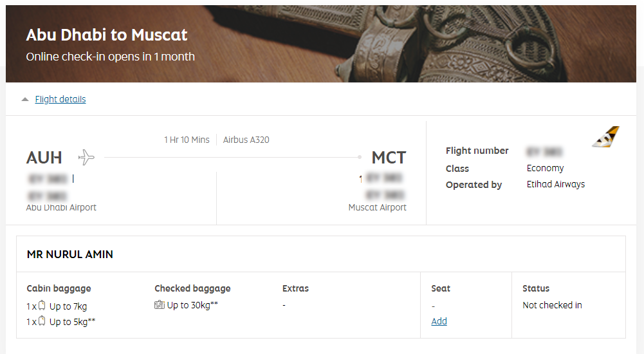The height and width of the screenshot is (354, 644).
Task: Click the Etihad Airways tail logo
Action: [x=606, y=137]
